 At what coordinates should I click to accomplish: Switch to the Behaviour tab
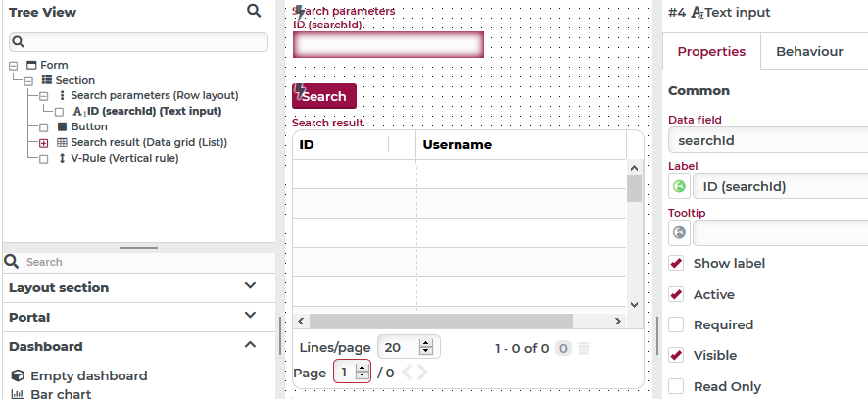809,52
